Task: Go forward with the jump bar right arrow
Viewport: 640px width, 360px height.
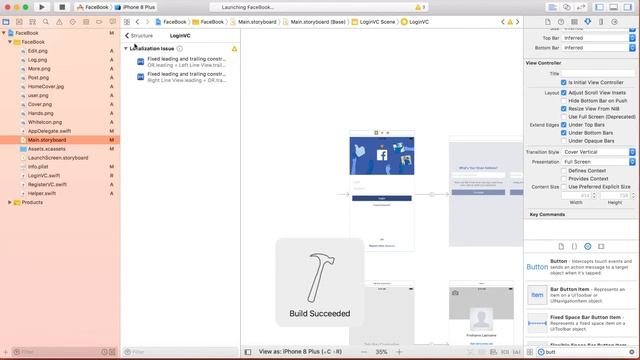Action: coord(147,22)
